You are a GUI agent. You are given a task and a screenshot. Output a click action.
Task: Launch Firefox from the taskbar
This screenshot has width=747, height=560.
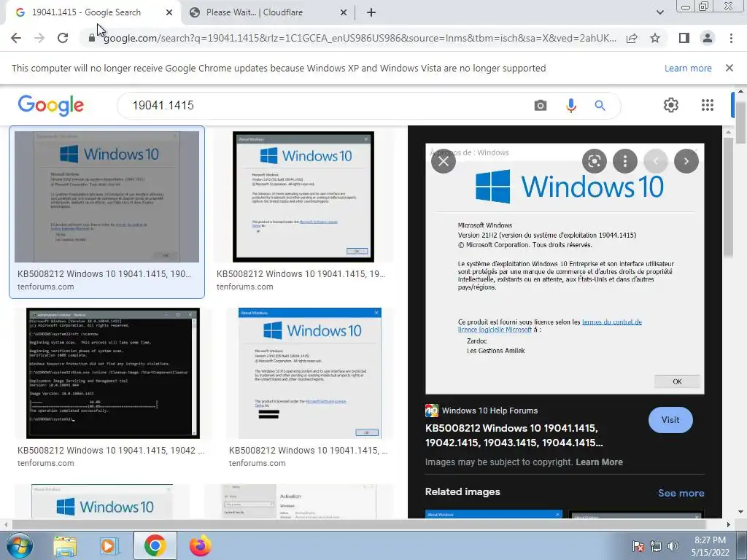pos(201,545)
